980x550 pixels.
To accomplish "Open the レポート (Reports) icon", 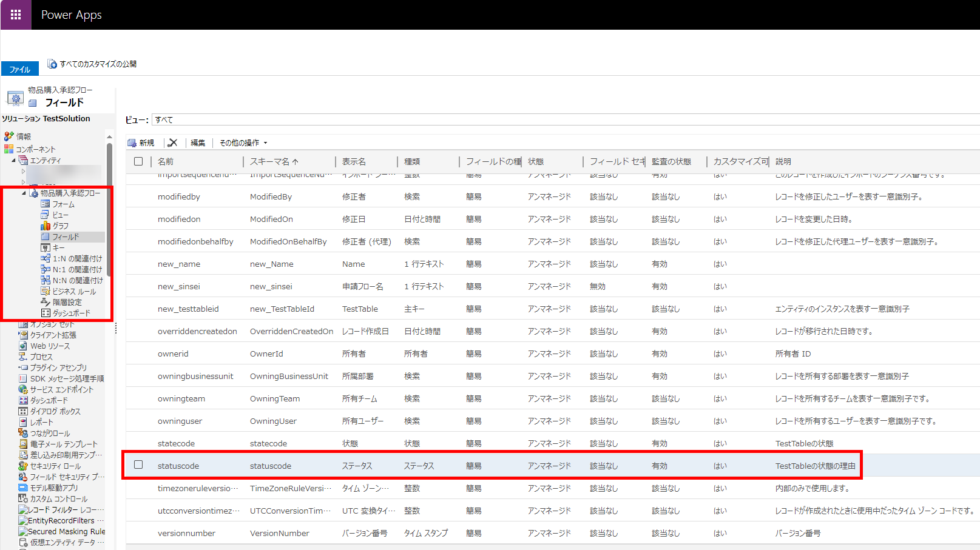I will click(23, 422).
